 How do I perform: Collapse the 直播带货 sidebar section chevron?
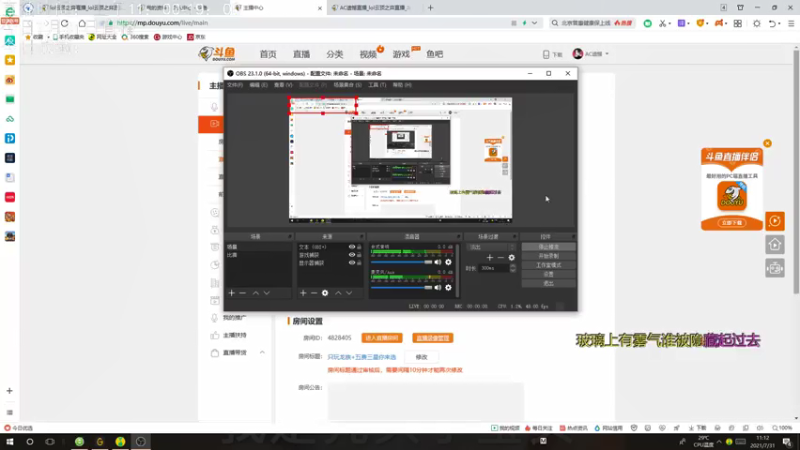tap(262, 353)
